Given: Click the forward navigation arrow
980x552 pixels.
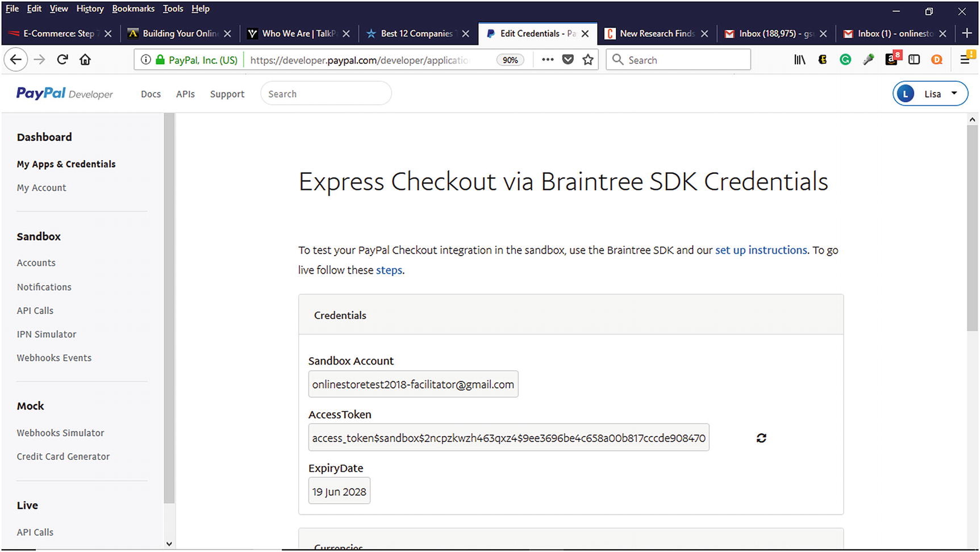Looking at the screenshot, I should 39,60.
